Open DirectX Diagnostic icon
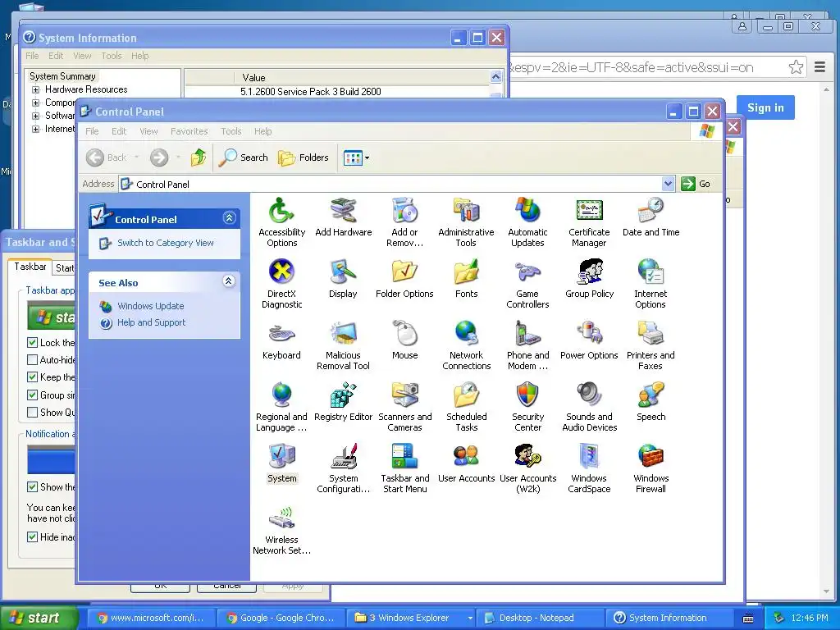The width and height of the screenshot is (840, 630). point(282,283)
